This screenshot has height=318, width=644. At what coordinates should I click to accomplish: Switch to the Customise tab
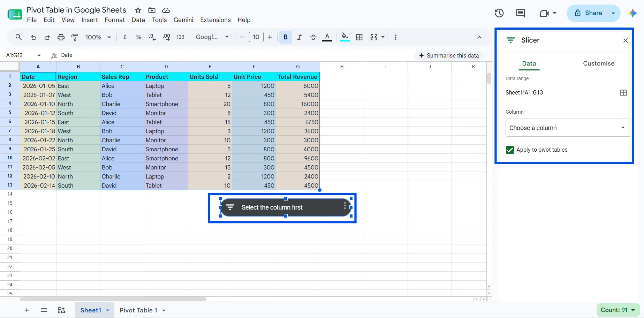[599, 63]
